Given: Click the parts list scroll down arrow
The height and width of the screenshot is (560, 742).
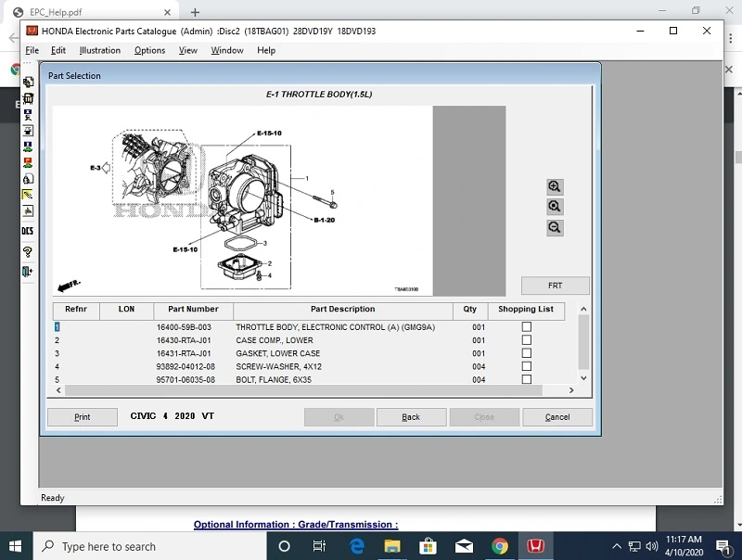Looking at the screenshot, I should coord(583,378).
